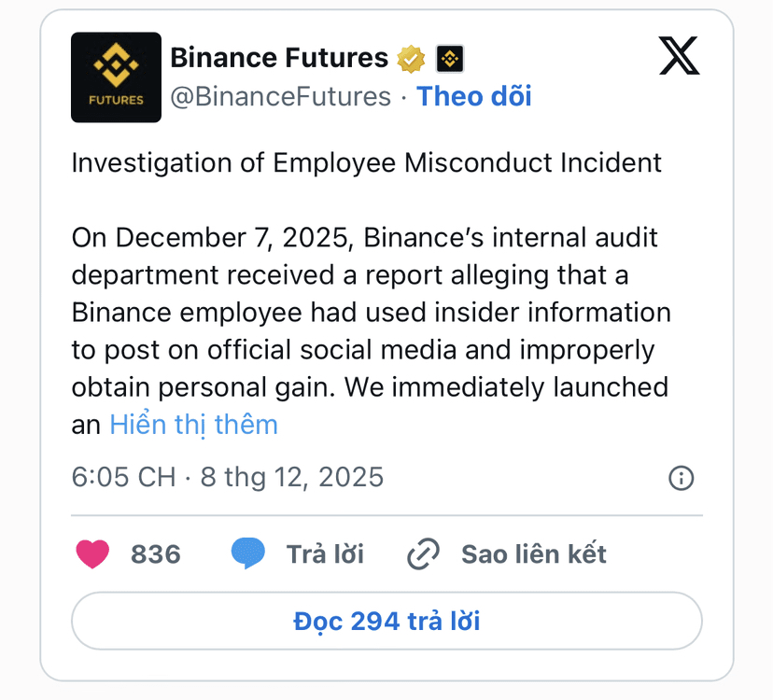Screen dimensions: 773x700
Task: Like the post with the heart icon
Action: [x=92, y=553]
